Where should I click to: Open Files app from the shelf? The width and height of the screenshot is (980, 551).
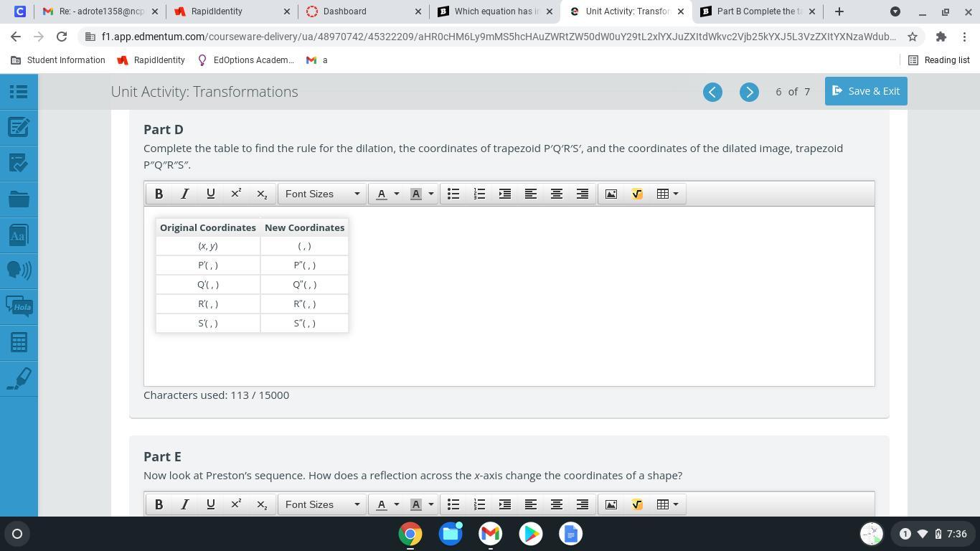pos(451,534)
